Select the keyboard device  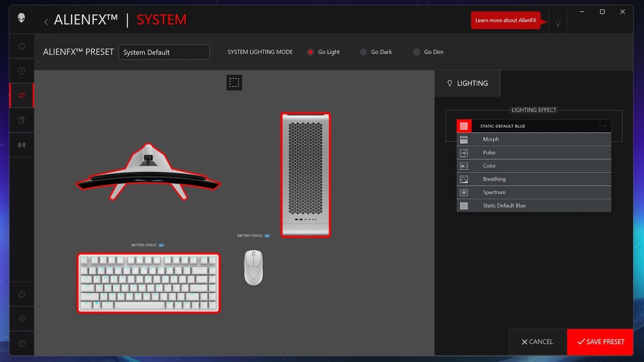[x=148, y=283]
